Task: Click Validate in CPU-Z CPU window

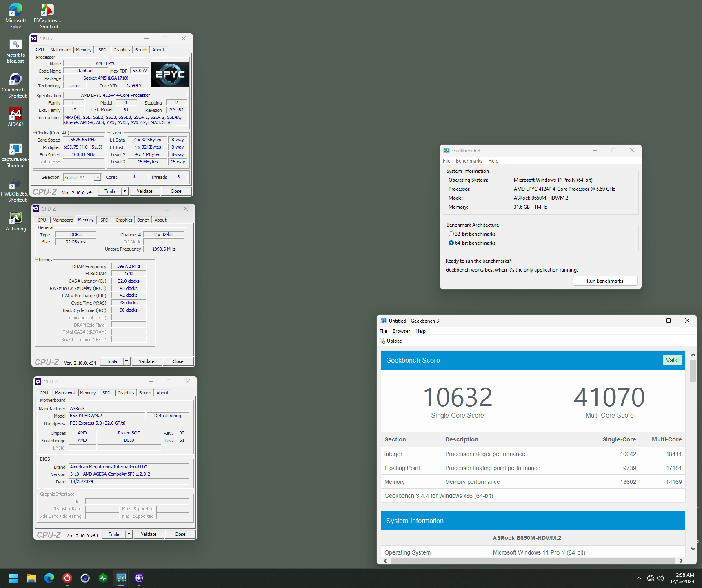Action: pyautogui.click(x=144, y=191)
